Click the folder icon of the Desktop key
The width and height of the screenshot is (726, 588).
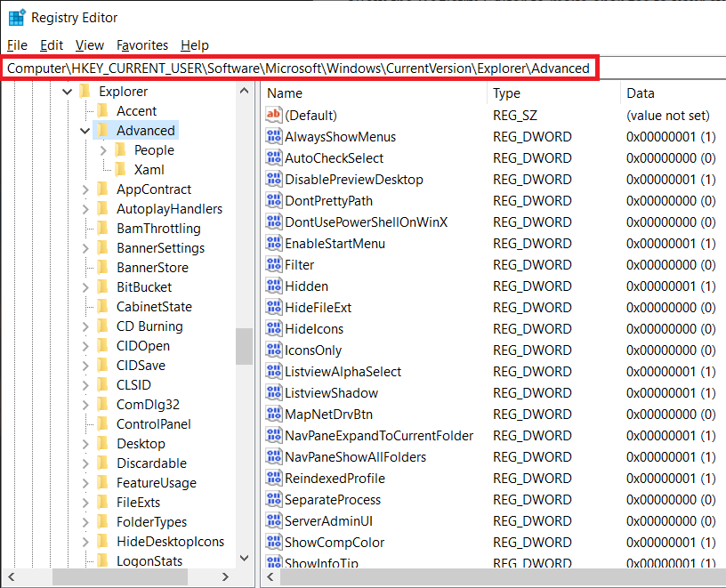pyautogui.click(x=104, y=443)
